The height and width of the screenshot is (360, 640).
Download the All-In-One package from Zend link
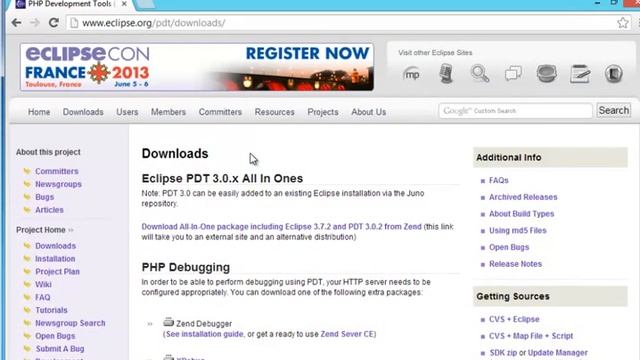pos(282,227)
